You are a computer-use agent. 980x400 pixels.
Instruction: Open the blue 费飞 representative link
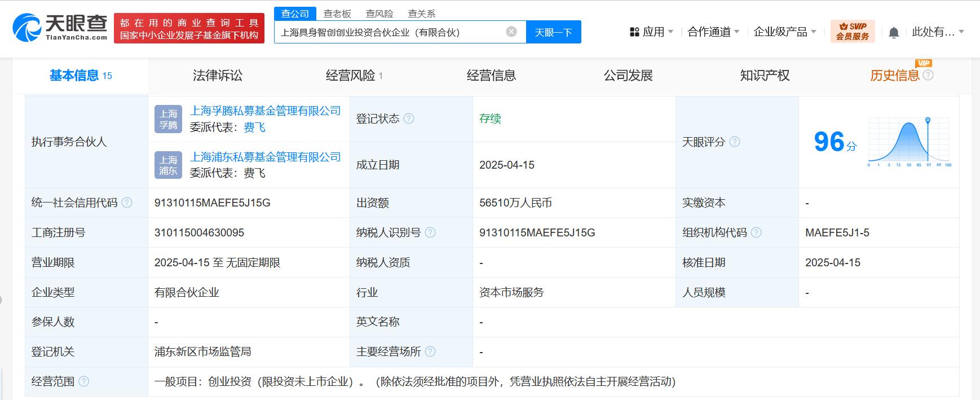pyautogui.click(x=254, y=128)
